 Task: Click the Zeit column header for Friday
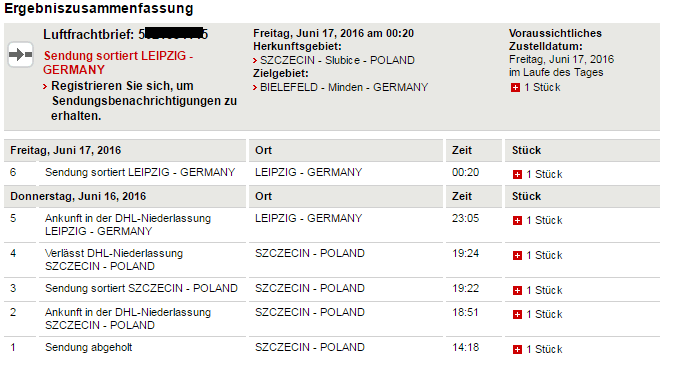click(461, 150)
